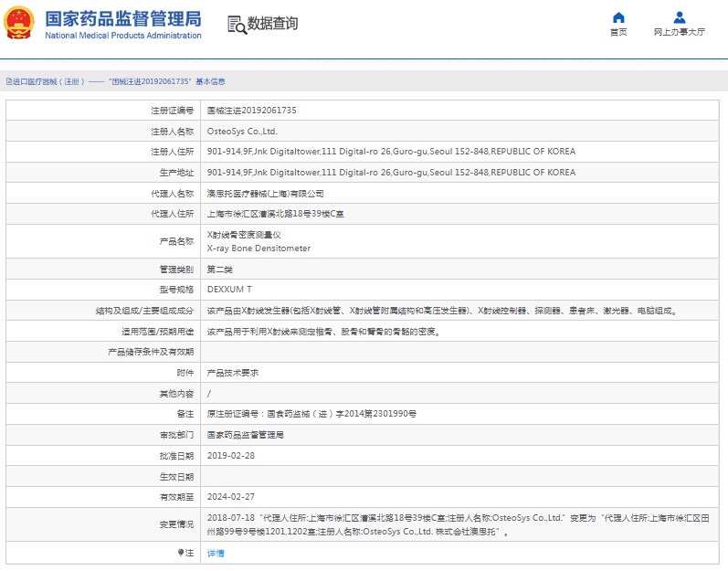The image size is (728, 571).
Task: Click the 2018-07-18 change record text
Action: point(458,524)
